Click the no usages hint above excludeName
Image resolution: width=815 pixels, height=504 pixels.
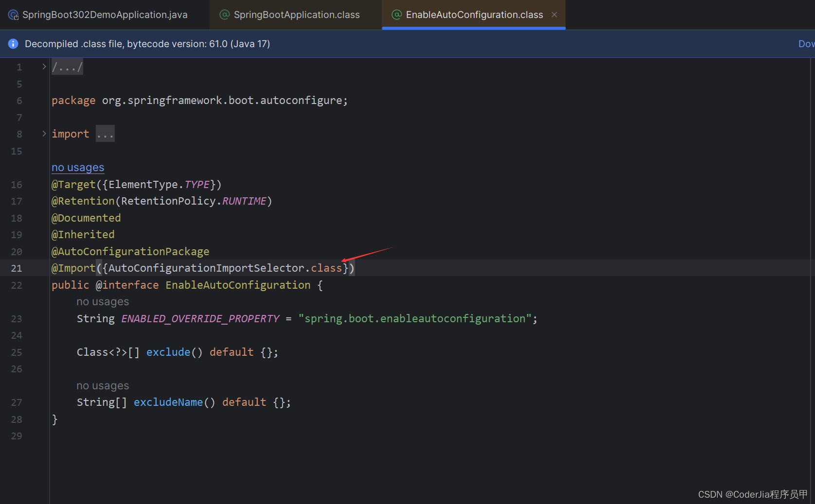tap(103, 385)
